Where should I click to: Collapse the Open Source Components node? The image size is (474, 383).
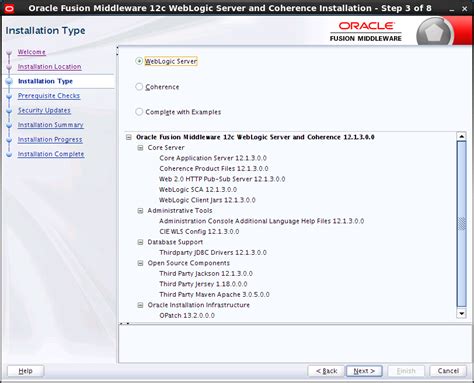tap(140, 263)
